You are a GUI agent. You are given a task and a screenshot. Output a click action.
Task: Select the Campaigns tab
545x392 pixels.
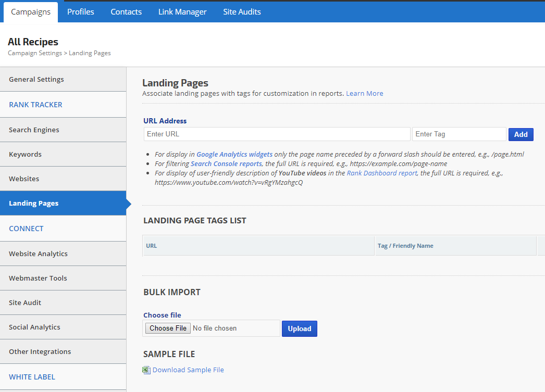pyautogui.click(x=31, y=11)
